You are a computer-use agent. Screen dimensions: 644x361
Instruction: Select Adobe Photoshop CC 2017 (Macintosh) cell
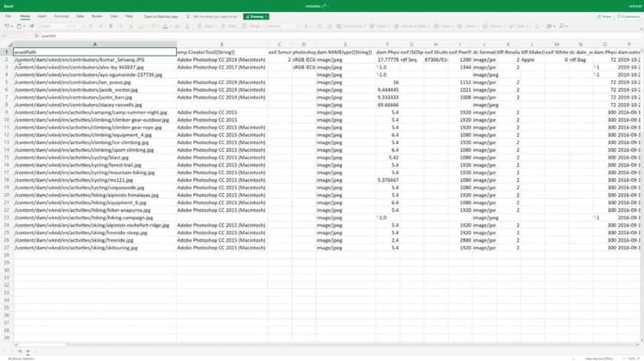pyautogui.click(x=222, y=67)
